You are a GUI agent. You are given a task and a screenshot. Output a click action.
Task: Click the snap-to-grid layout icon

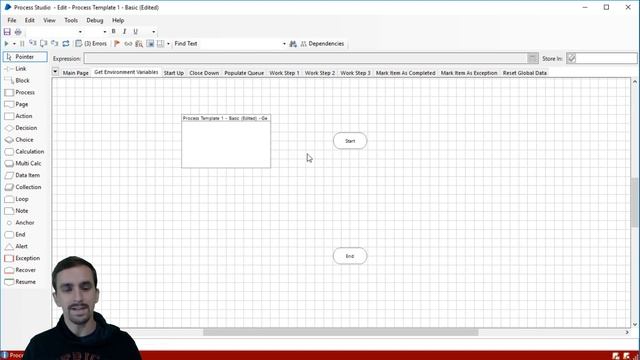pos(160,43)
